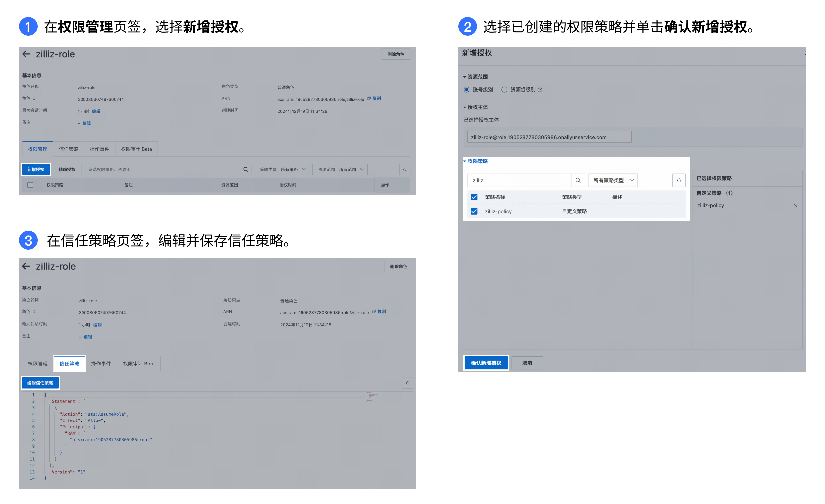Remove zilliz-policy from the selected policies list

pyautogui.click(x=796, y=206)
